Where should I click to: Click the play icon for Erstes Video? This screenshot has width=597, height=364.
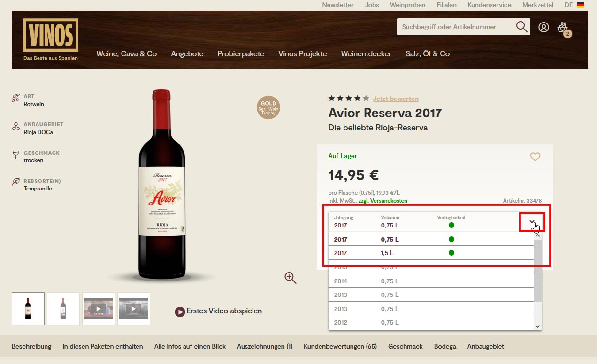coord(180,311)
